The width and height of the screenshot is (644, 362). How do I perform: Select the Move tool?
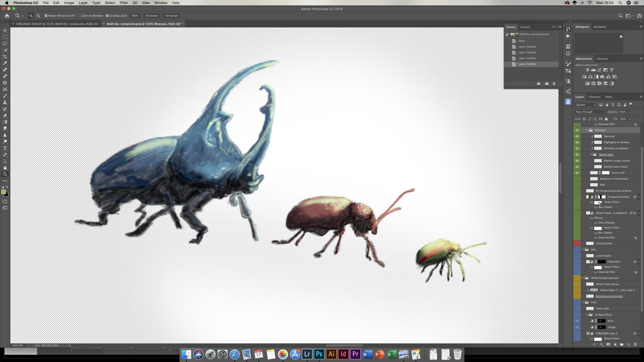5,30
